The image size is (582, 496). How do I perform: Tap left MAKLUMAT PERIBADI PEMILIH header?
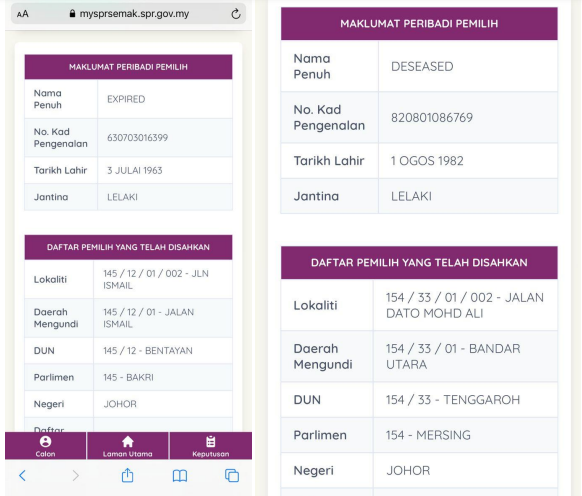(x=128, y=67)
